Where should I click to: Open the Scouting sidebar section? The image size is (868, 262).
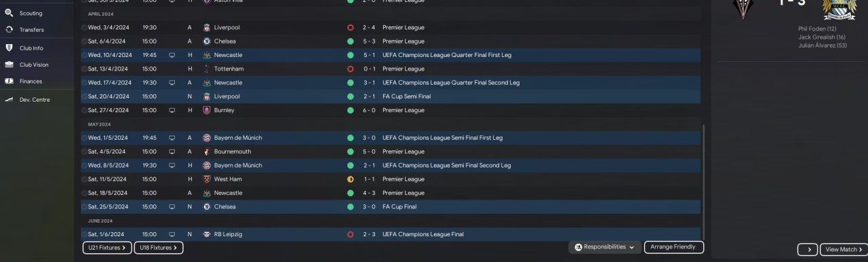pyautogui.click(x=31, y=13)
